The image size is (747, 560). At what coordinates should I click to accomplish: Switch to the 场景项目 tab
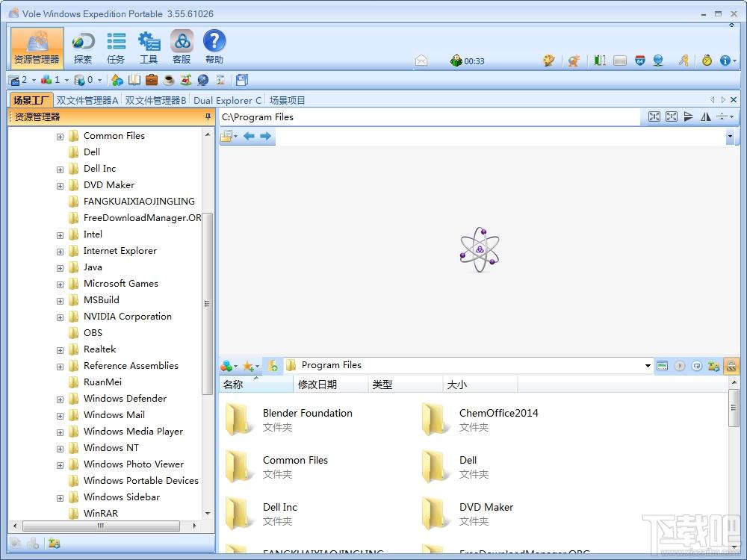(288, 100)
